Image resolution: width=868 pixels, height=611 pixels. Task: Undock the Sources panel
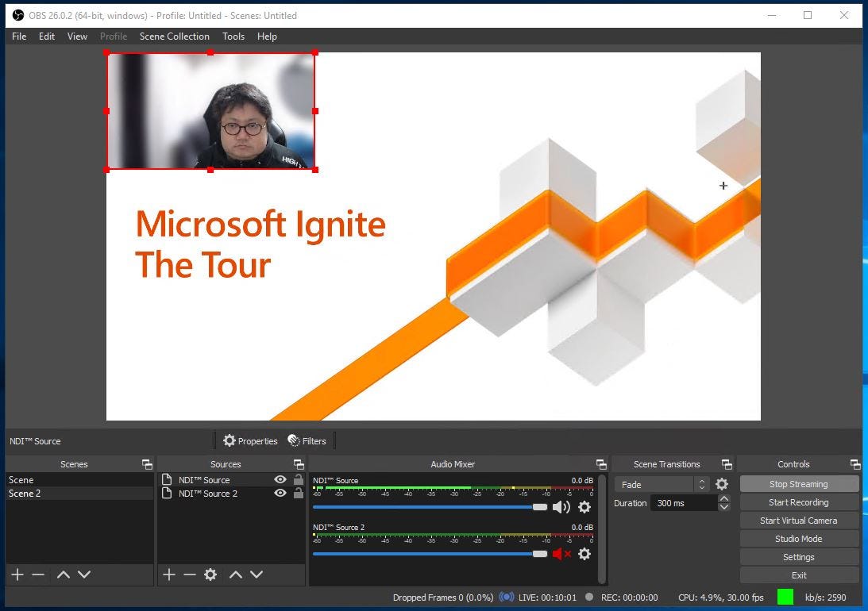[299, 464]
